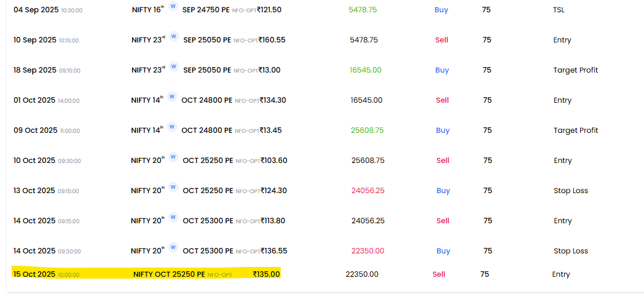Click red 22350.00 balance value
This screenshot has height=294, width=644.
click(x=367, y=251)
